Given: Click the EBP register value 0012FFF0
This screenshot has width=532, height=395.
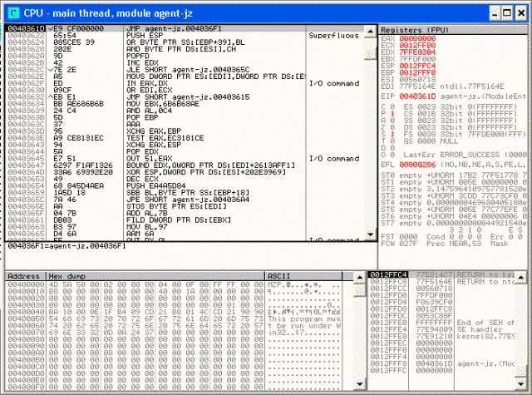Looking at the screenshot, I should 417,72.
